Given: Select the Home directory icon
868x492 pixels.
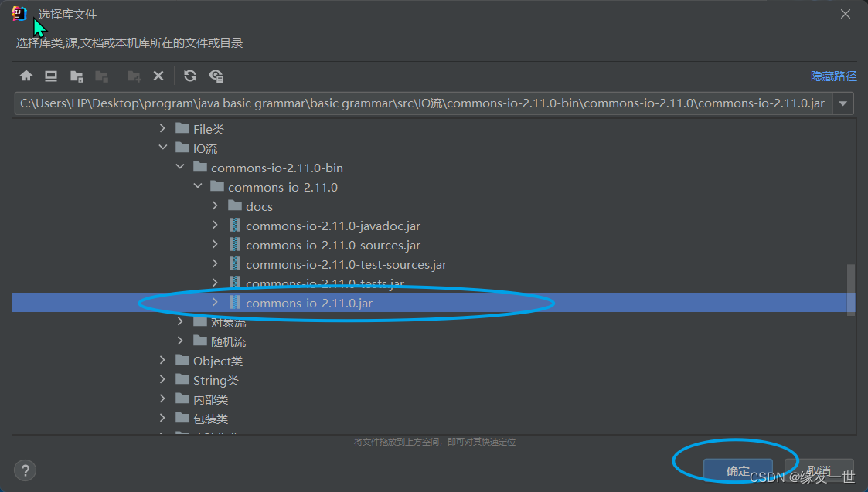Looking at the screenshot, I should pyautogui.click(x=26, y=76).
